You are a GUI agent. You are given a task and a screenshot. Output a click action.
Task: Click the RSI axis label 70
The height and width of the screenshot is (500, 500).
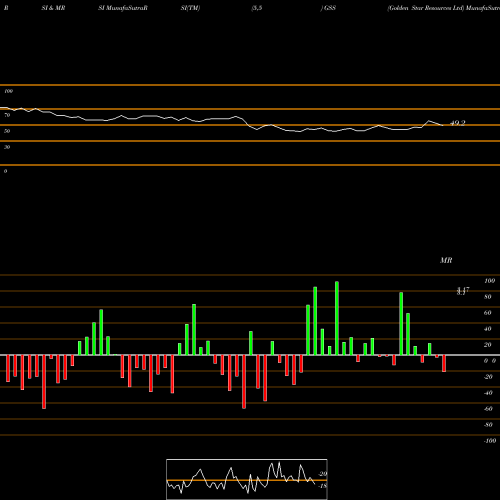7,115
